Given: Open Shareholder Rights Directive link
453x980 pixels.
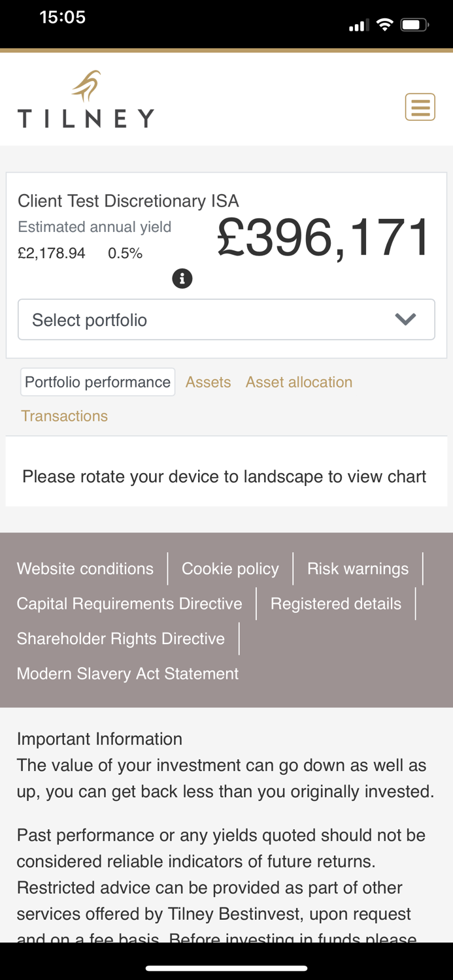Looking at the screenshot, I should (121, 638).
